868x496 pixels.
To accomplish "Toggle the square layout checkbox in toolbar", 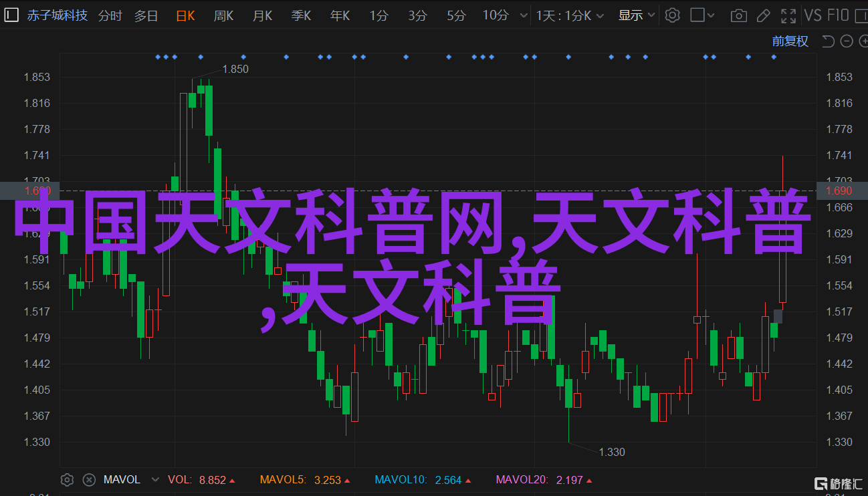I will [x=698, y=15].
